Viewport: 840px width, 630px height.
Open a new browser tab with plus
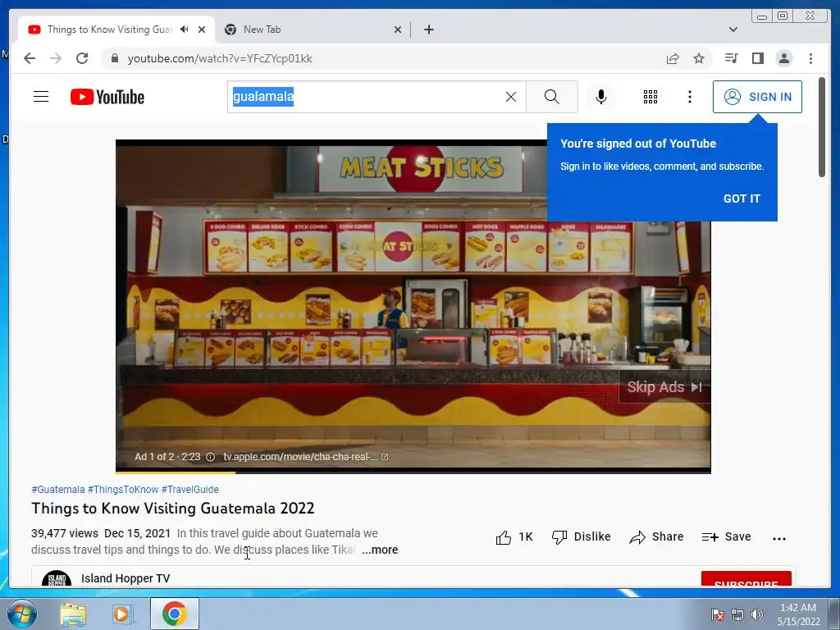click(428, 30)
